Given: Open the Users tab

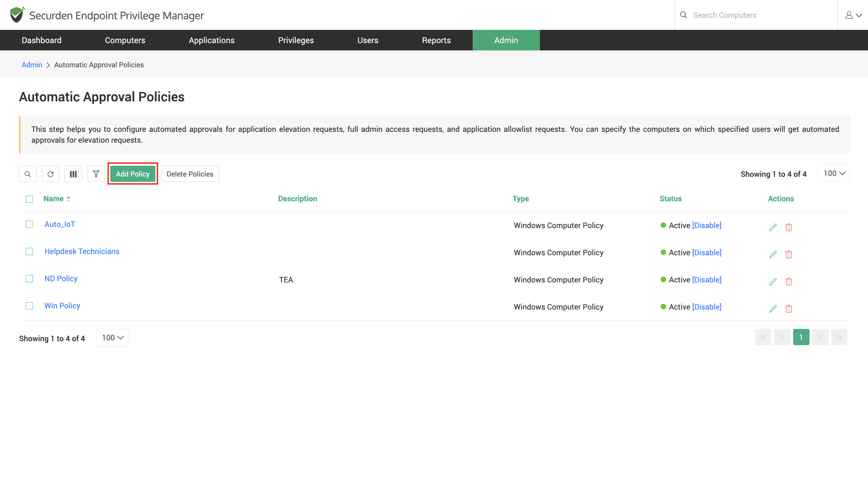Looking at the screenshot, I should (368, 40).
